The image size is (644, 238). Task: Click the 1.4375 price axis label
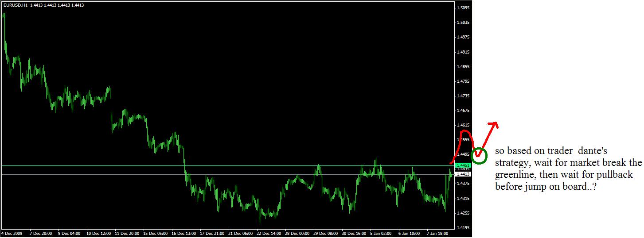464,184
